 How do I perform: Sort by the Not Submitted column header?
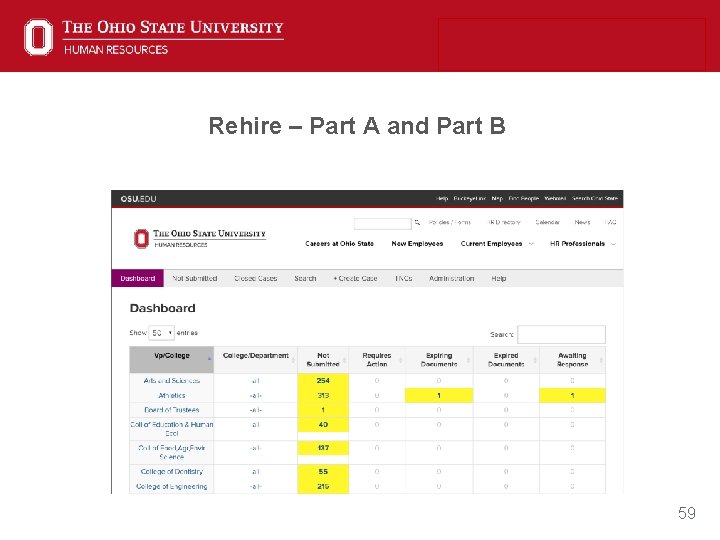[x=323, y=360]
